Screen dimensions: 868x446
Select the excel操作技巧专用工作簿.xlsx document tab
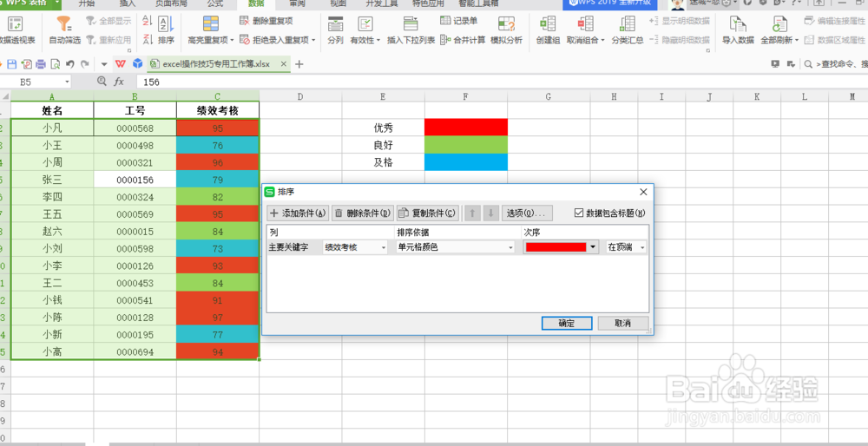coord(216,64)
